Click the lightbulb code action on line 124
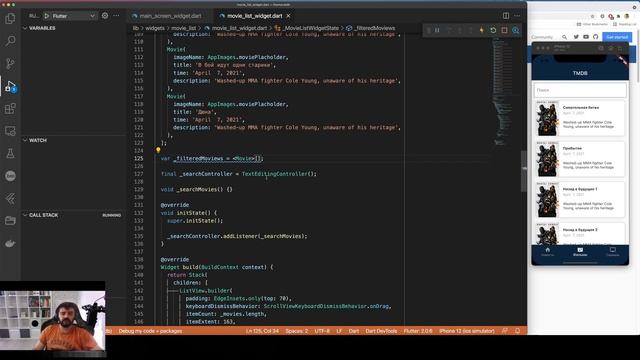This screenshot has height=360, width=640. point(158,150)
